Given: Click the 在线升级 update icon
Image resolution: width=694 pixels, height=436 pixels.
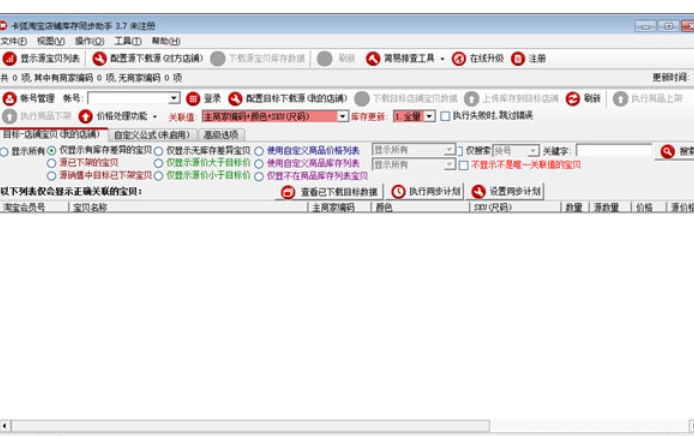Looking at the screenshot, I should (x=459, y=58).
